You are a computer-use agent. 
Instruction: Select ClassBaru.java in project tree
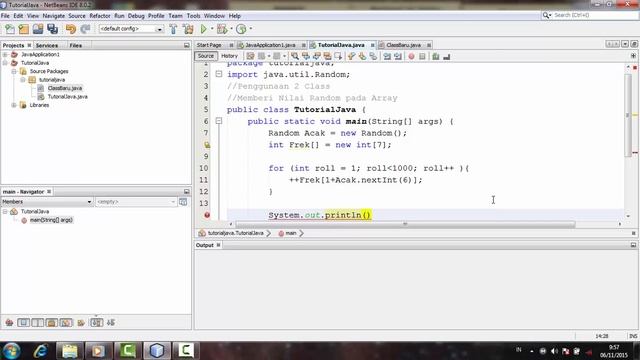[64, 88]
